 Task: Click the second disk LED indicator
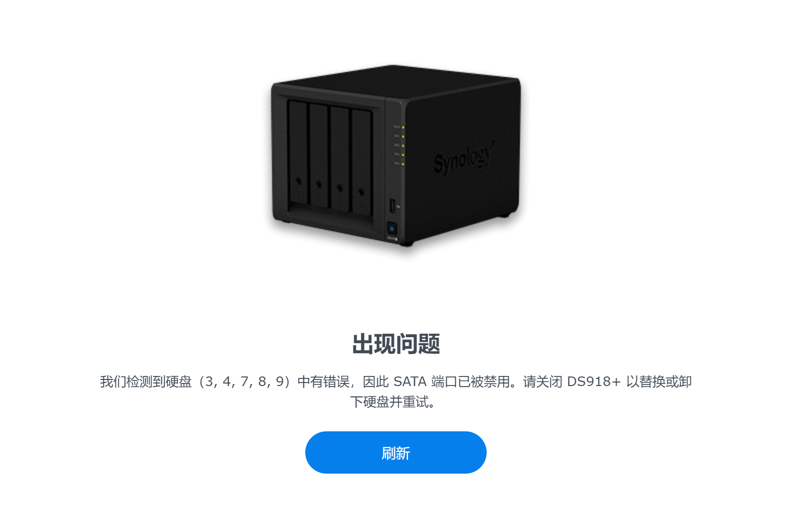[404, 136]
